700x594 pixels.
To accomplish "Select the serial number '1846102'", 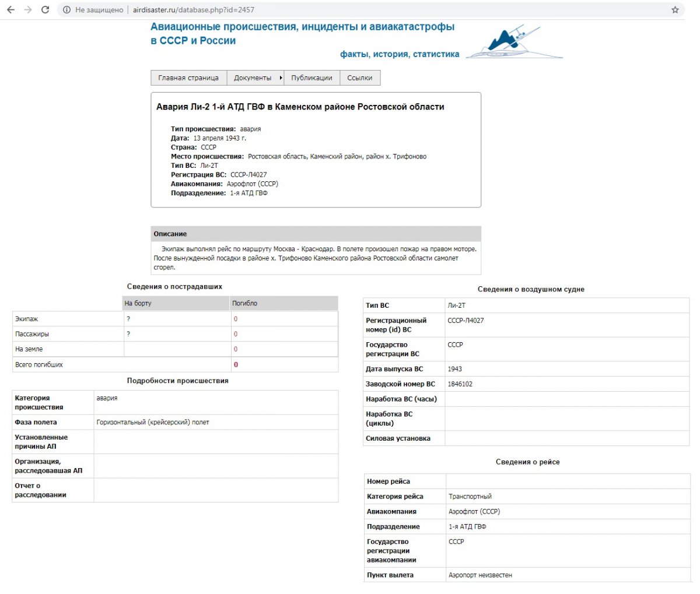I will point(460,384).
